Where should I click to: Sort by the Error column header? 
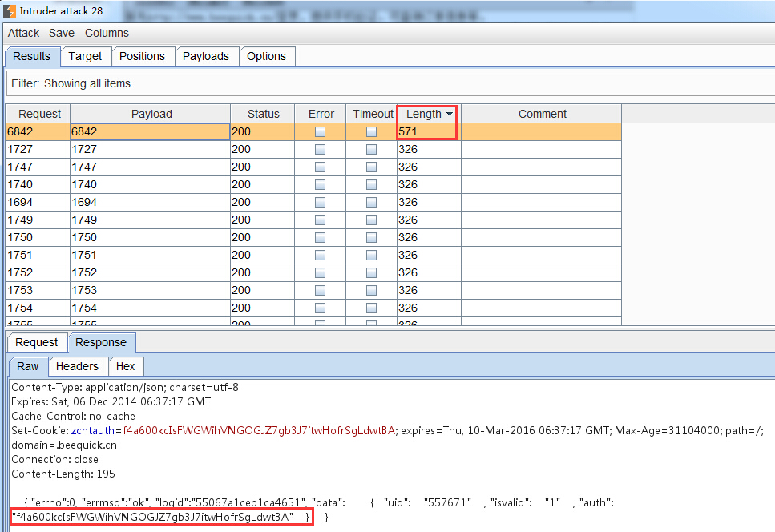321,114
